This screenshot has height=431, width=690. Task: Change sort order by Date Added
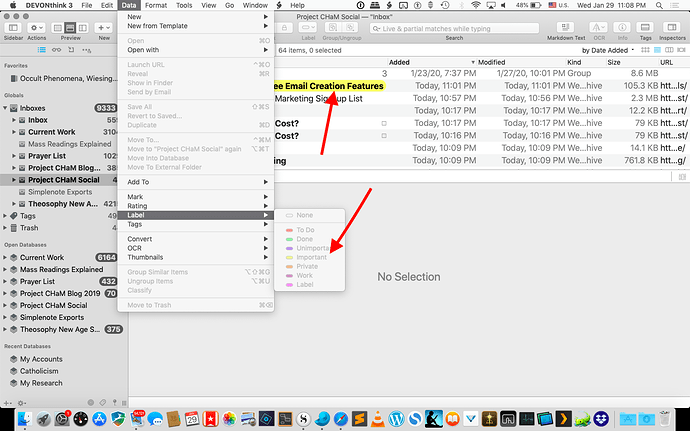pos(608,50)
